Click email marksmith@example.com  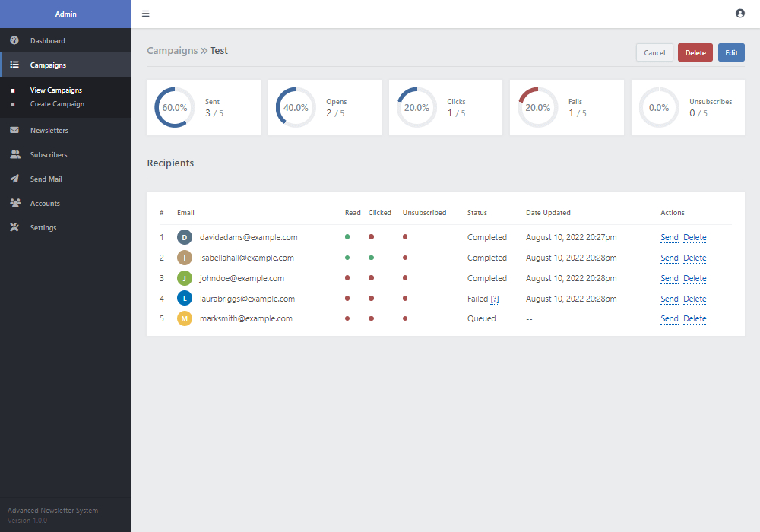tap(245, 318)
